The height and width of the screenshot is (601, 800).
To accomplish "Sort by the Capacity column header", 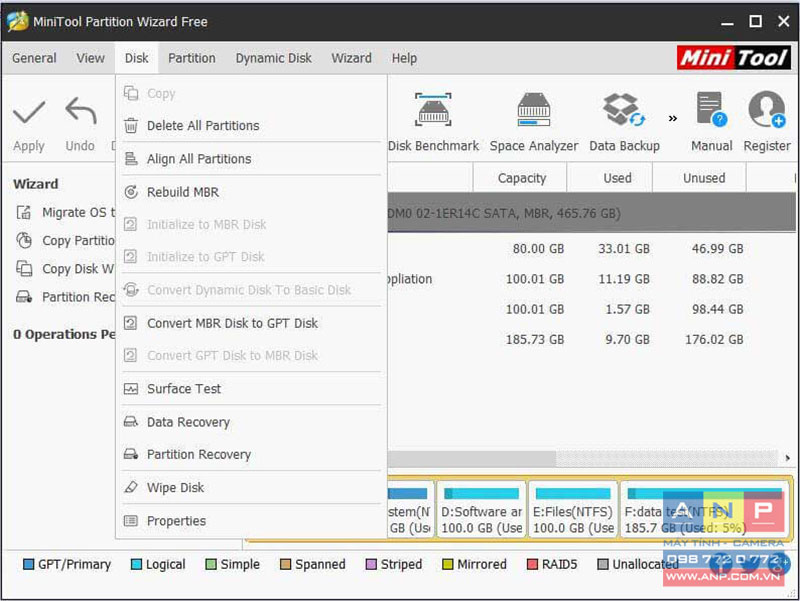I will point(520,178).
